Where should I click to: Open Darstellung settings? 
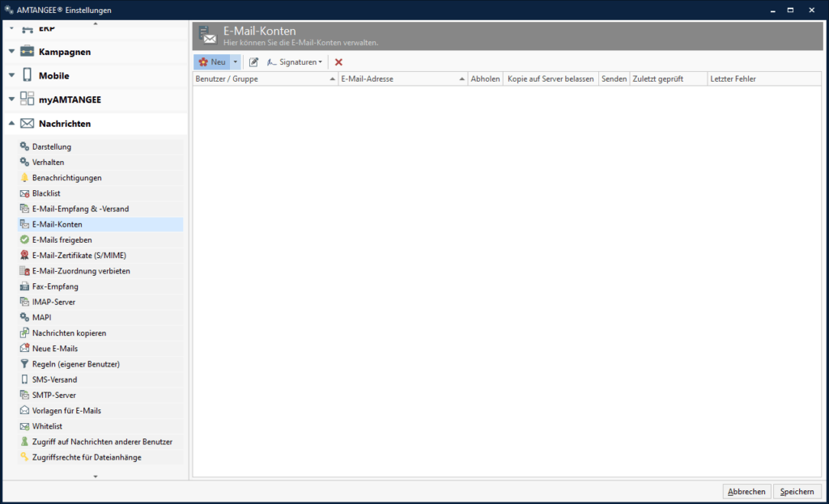100,146
